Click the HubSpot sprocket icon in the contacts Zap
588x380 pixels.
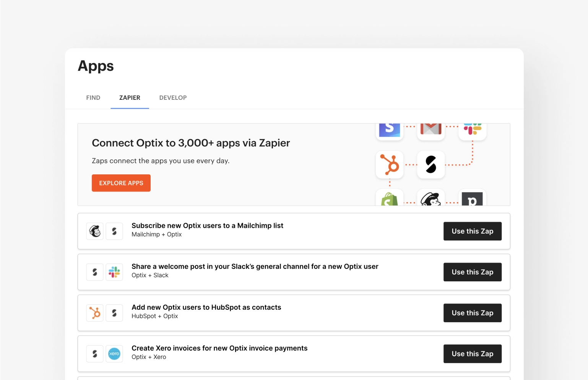pos(94,313)
